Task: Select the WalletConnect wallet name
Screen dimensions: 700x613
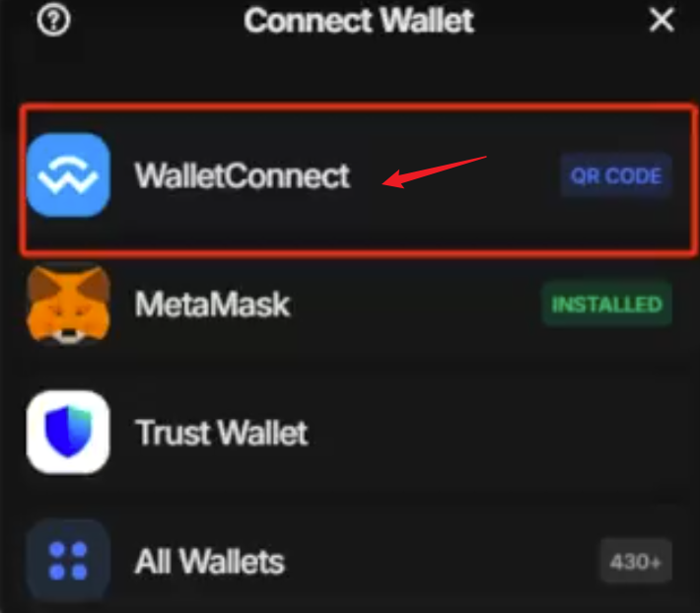Action: (x=243, y=175)
